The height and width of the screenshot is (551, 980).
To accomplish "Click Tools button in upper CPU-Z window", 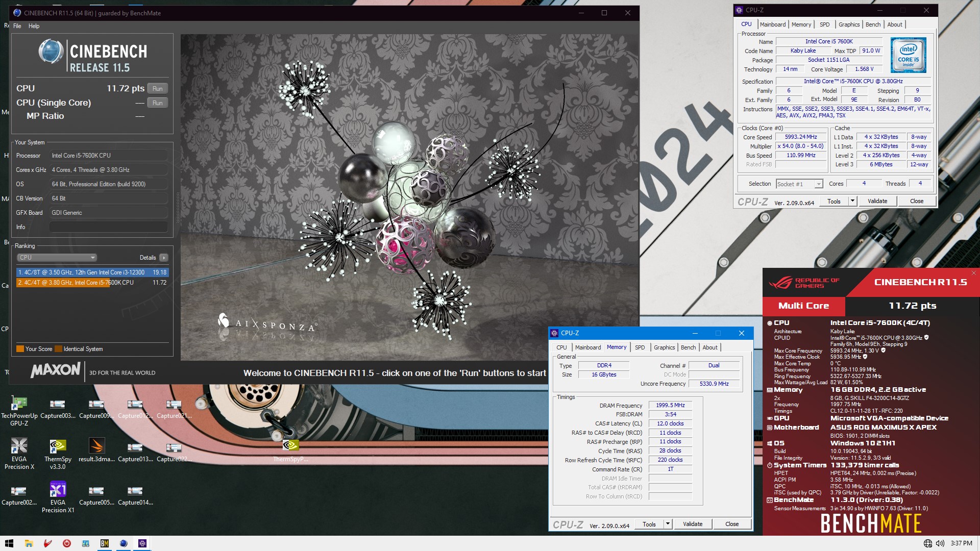I will 834,201.
